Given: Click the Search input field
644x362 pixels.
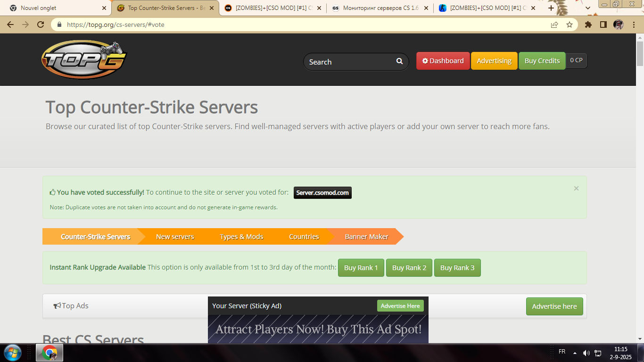Looking at the screenshot, I should (349, 62).
